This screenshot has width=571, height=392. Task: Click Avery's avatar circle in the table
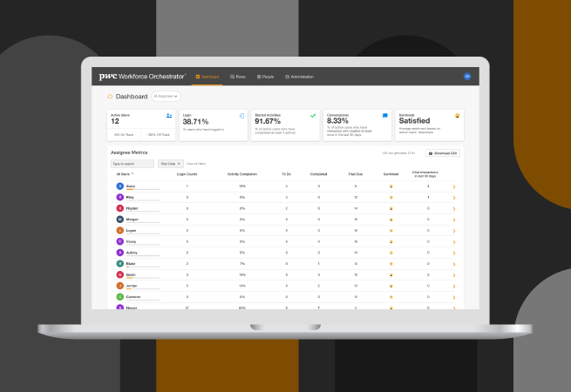[119, 186]
